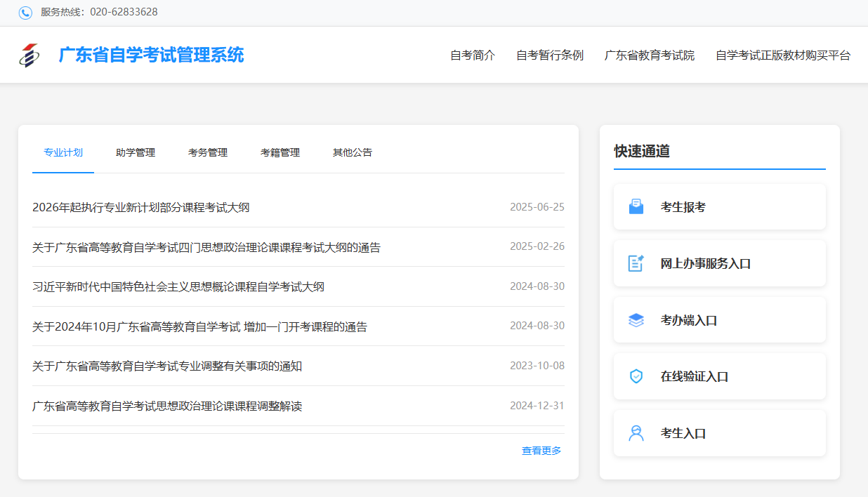Click 查看更多 to view more notices
The height and width of the screenshot is (497, 868).
click(x=541, y=451)
